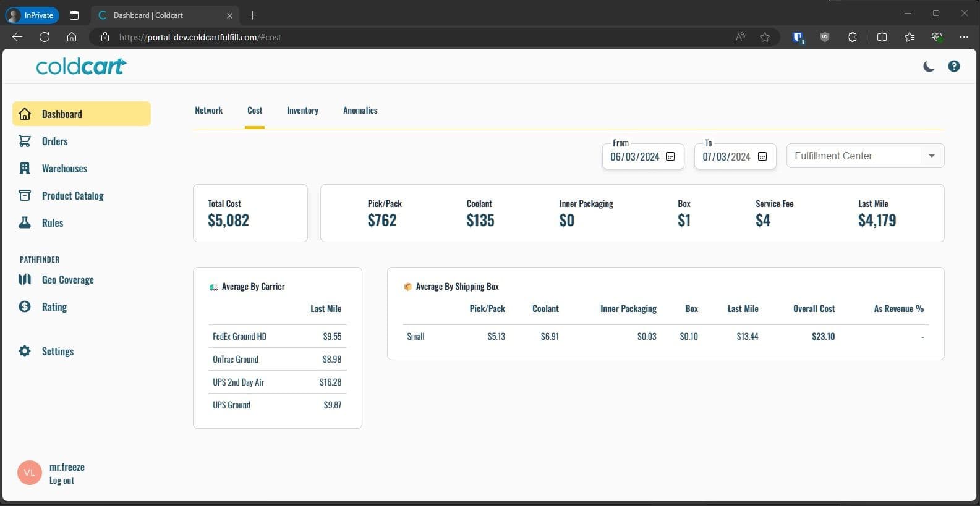Click the Product Catalog box icon

pyautogui.click(x=25, y=196)
